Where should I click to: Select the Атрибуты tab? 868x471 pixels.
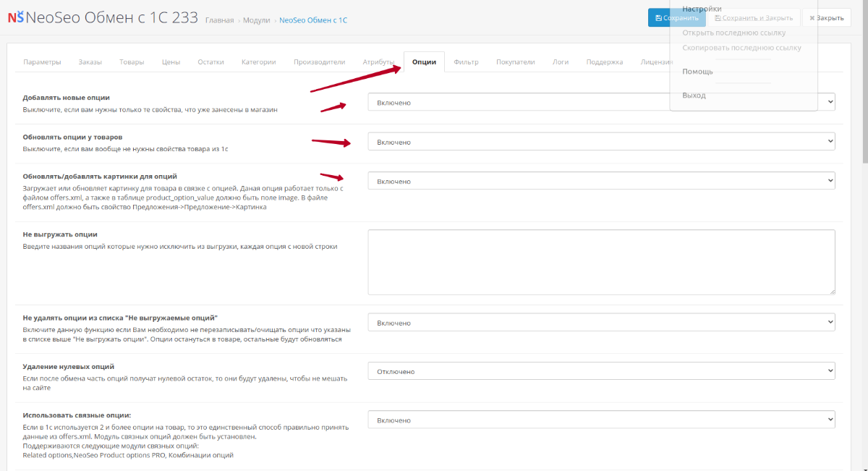(x=378, y=62)
